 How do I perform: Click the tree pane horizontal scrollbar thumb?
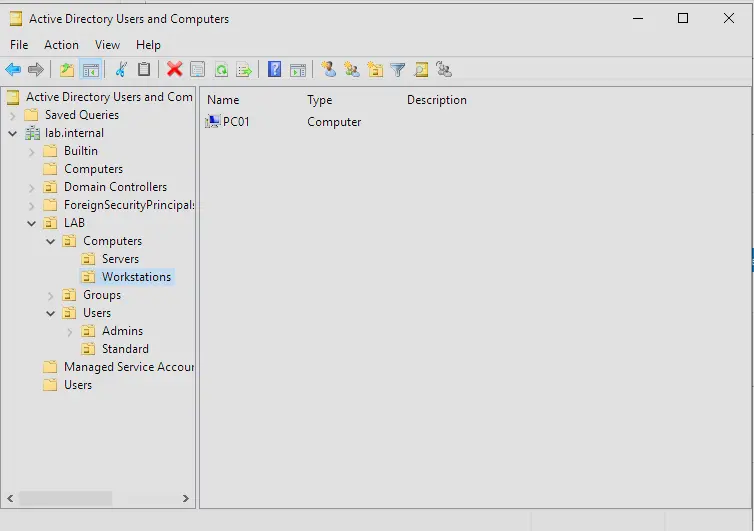(x=65, y=499)
